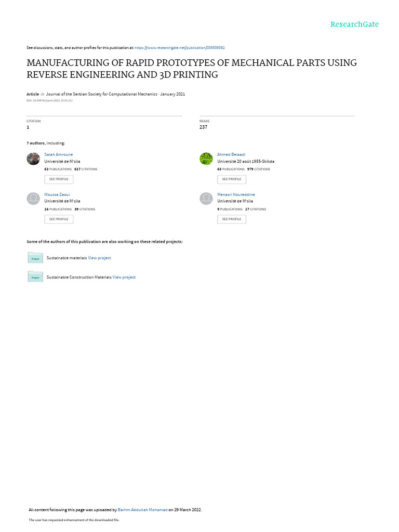Click the Sustainable Construction Materials project icon
Screen dimensions: 399x532
pyautogui.click(x=35, y=277)
